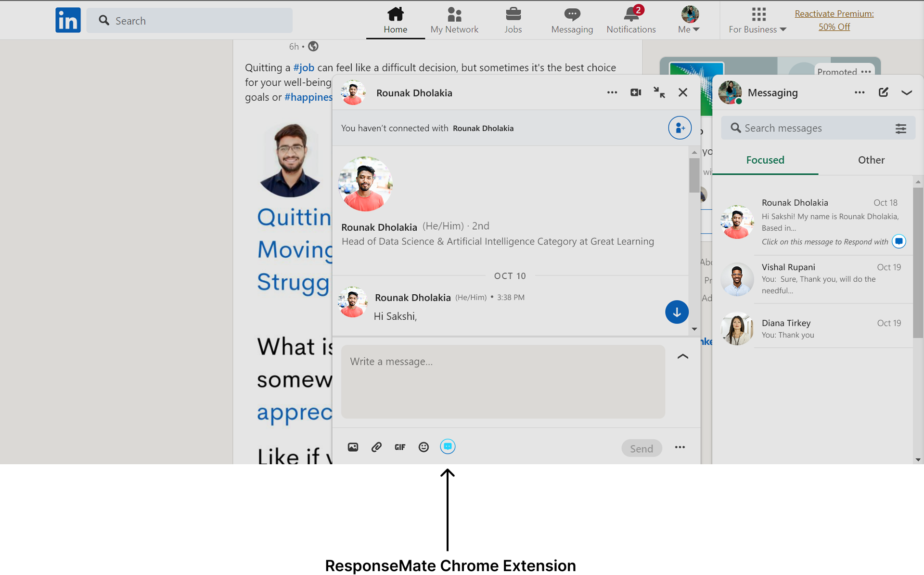This screenshot has height=575, width=924.
Task: Click Rounak Dholakia name in chat header
Action: 414,93
